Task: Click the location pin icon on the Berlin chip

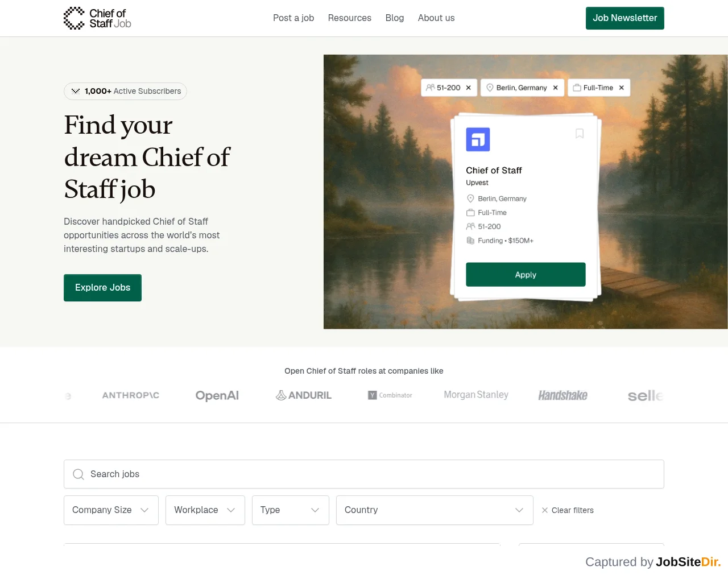Action: (x=490, y=88)
